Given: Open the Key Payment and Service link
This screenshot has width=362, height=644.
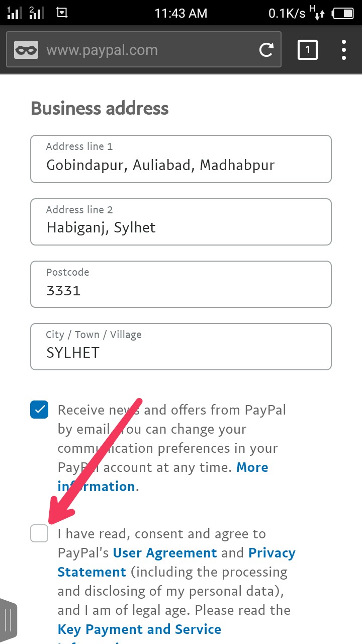Looking at the screenshot, I should [x=139, y=629].
